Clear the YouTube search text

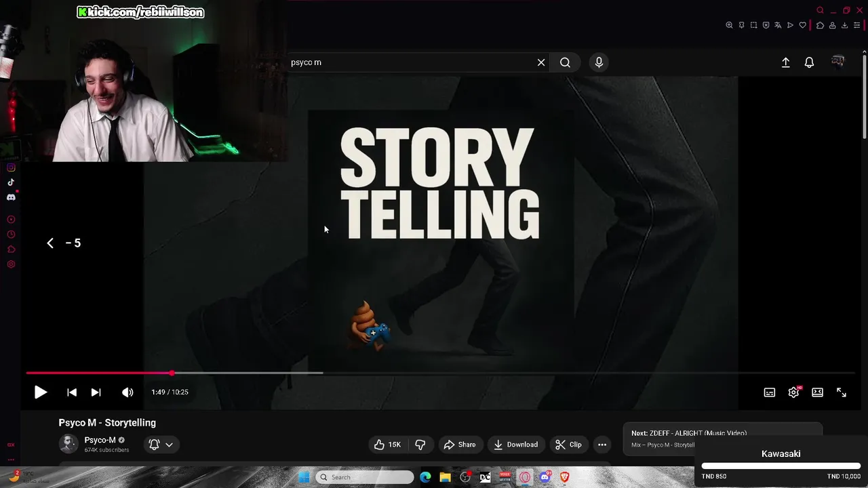(541, 62)
